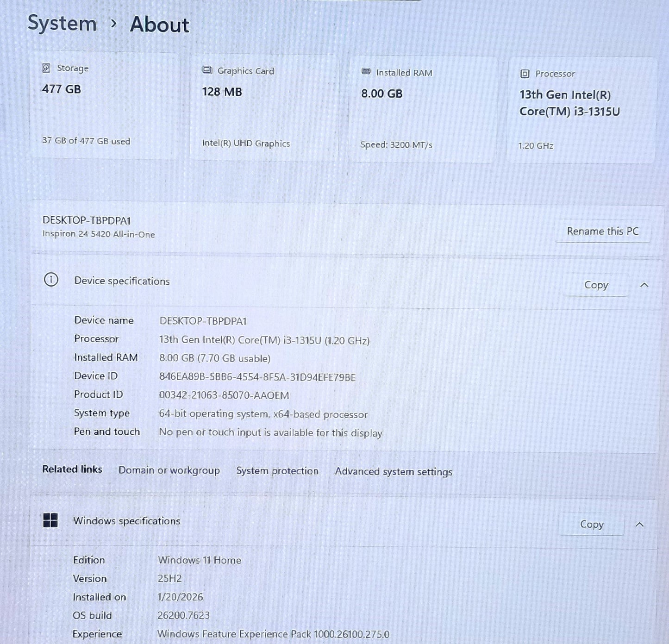Click the Graphics Card icon
Viewport: 669px width, 644px height.
pyautogui.click(x=207, y=70)
